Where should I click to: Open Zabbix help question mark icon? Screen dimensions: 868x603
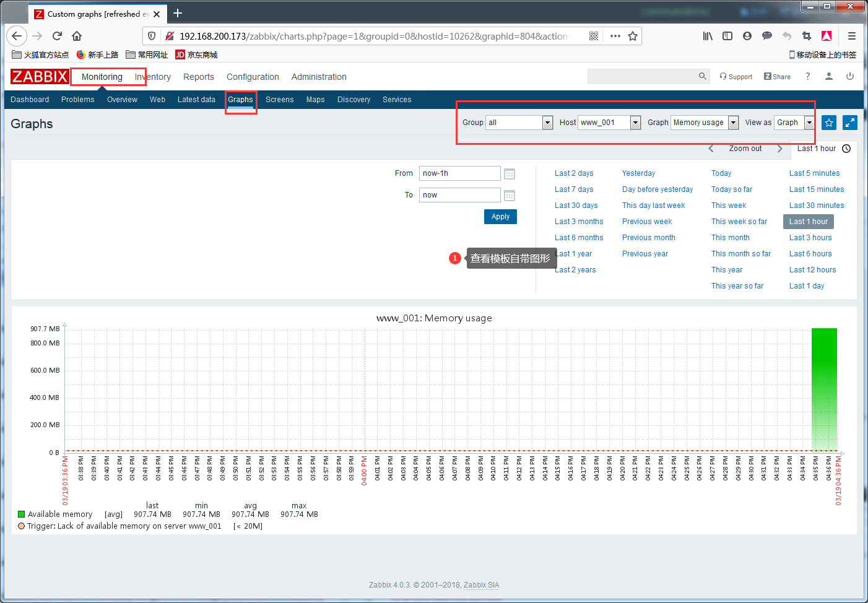click(x=807, y=76)
